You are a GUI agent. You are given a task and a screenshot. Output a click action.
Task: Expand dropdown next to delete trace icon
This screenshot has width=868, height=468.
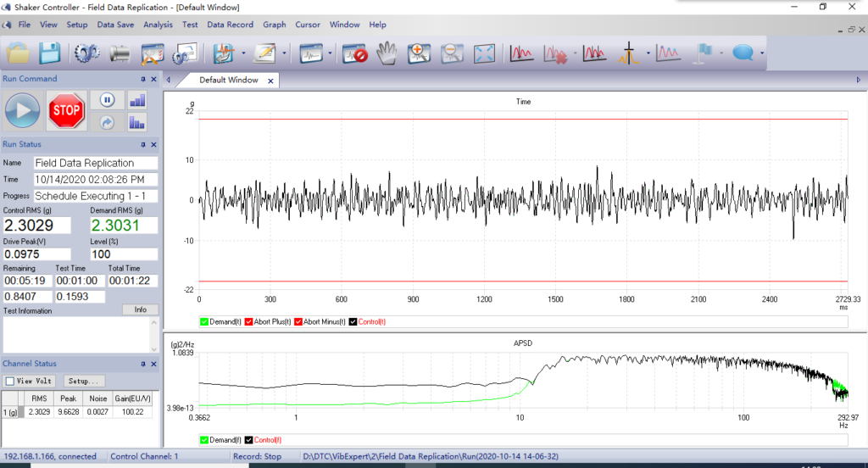(576, 53)
